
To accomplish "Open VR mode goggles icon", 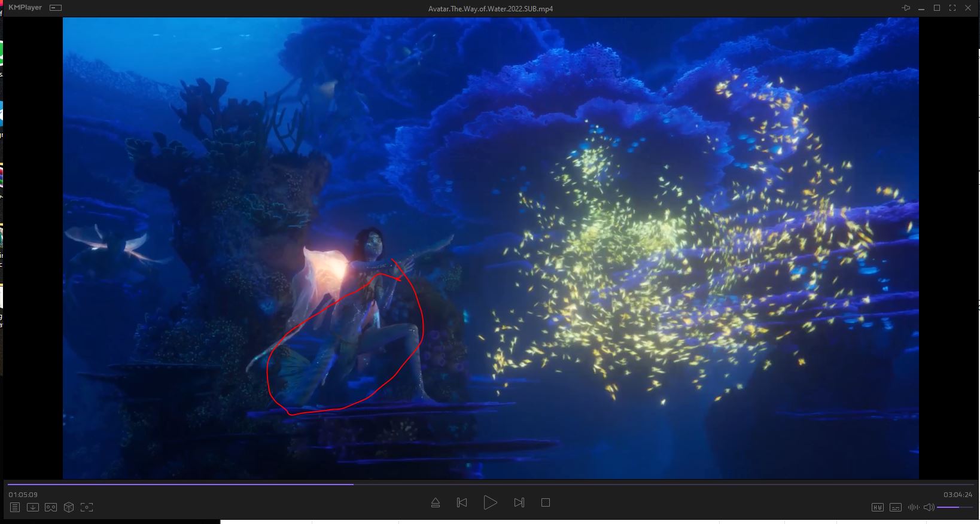I will pyautogui.click(x=51, y=507).
